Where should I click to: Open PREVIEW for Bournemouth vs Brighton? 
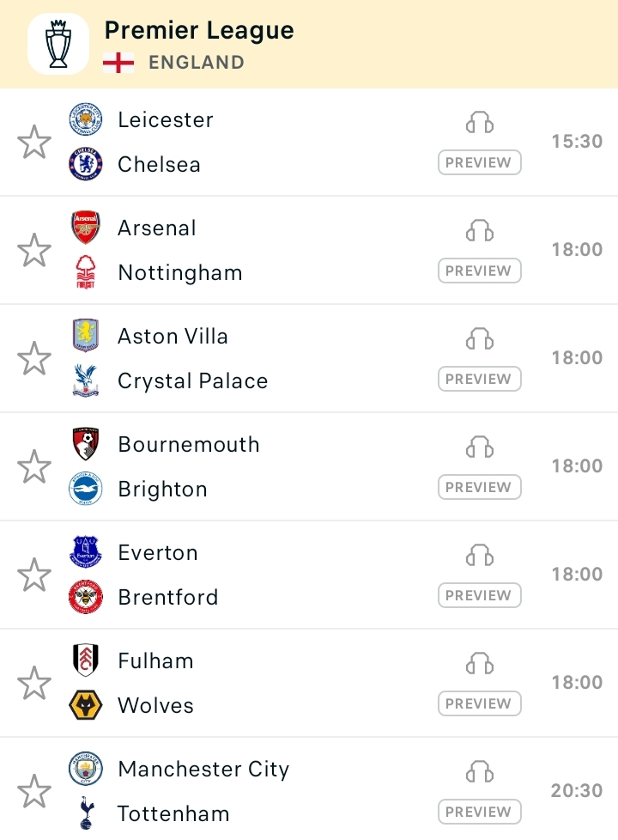479,487
